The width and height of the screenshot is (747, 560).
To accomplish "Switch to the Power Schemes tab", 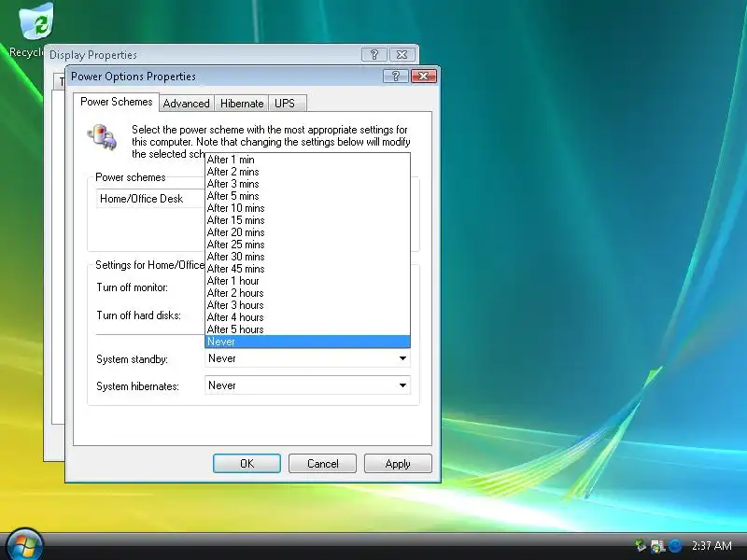I will tap(116, 102).
